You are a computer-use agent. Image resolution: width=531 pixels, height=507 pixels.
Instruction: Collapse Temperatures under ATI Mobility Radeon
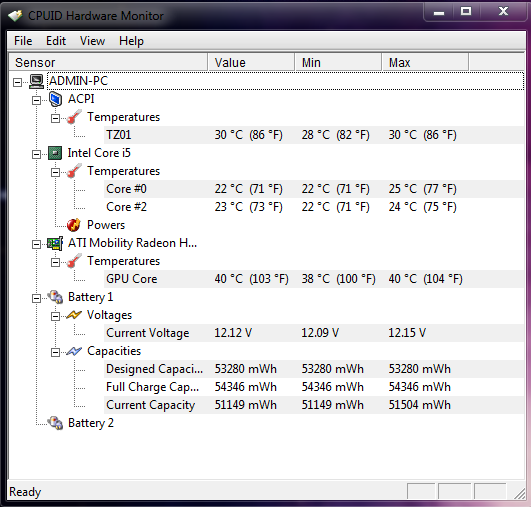pyautogui.click(x=55, y=262)
